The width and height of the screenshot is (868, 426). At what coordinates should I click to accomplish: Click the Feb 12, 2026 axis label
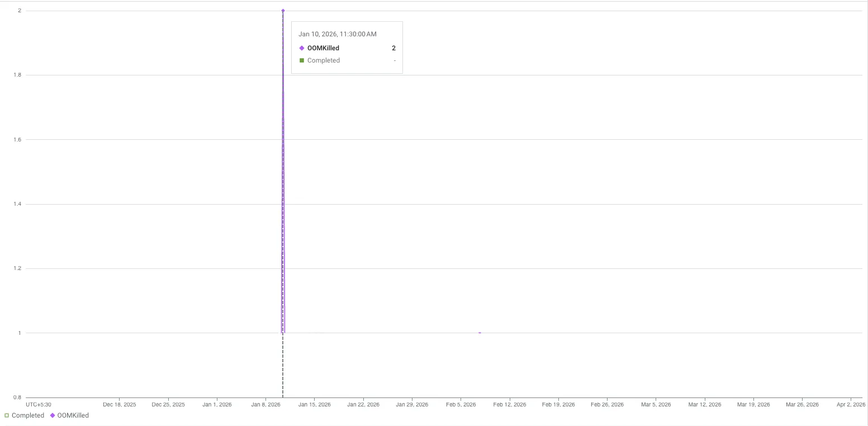(509, 404)
